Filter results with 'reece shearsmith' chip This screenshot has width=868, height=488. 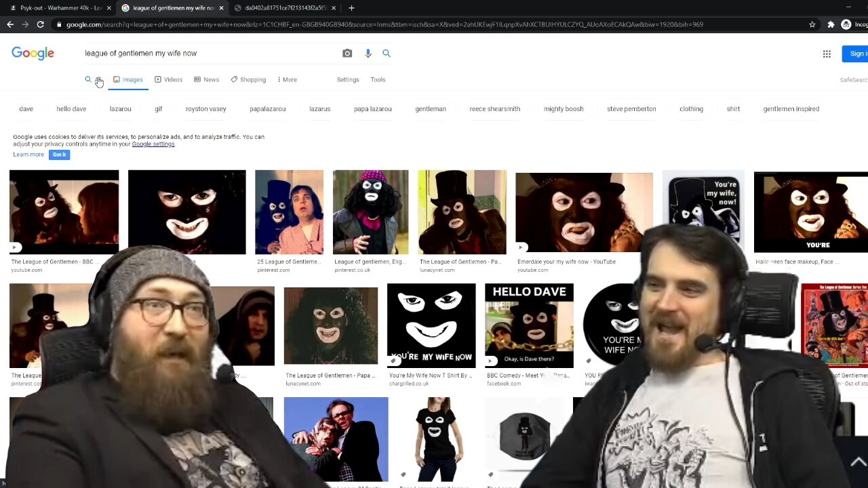[x=495, y=109]
